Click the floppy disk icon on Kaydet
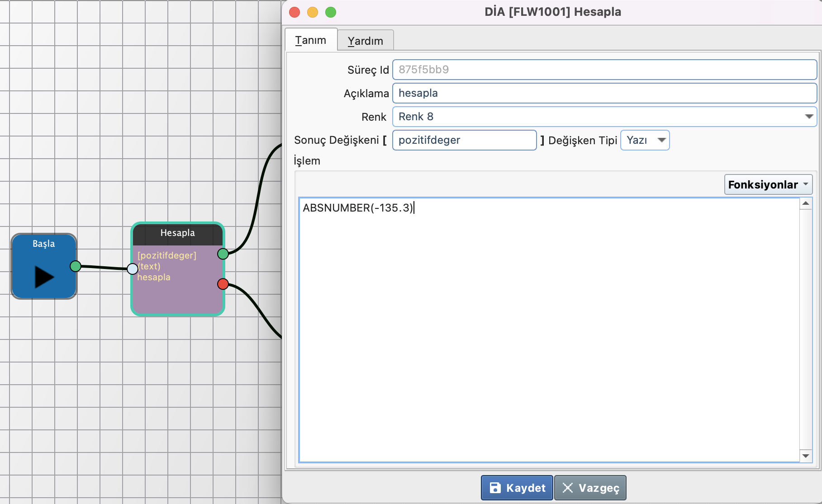This screenshot has height=504, width=822. click(x=495, y=488)
